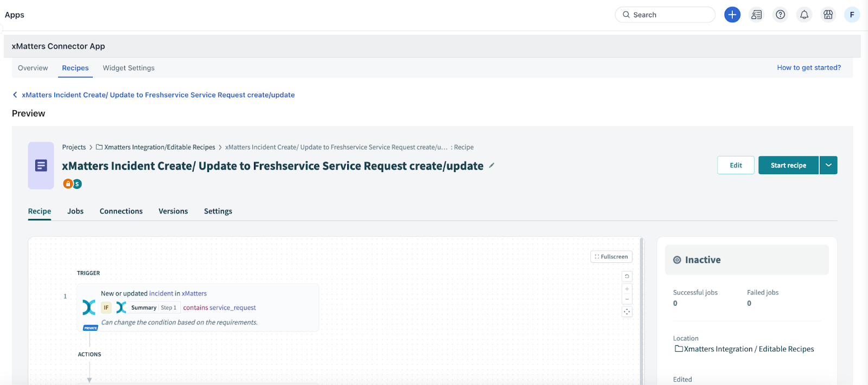Click the xMatters link in trigger
Viewport: 868px width, 385px height.
click(x=194, y=293)
